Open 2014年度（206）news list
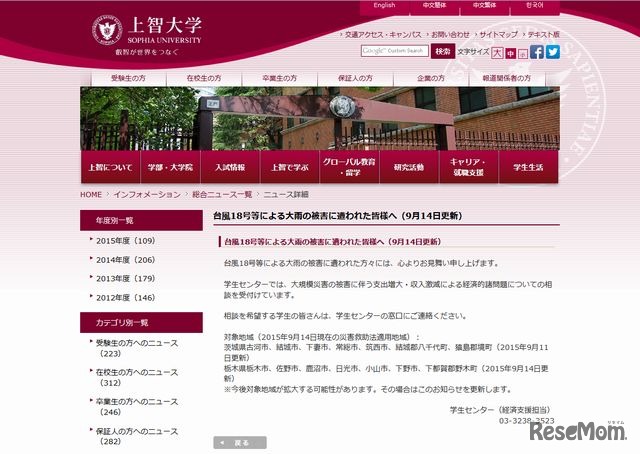Viewport: 640px width, 454px height. pos(126,260)
